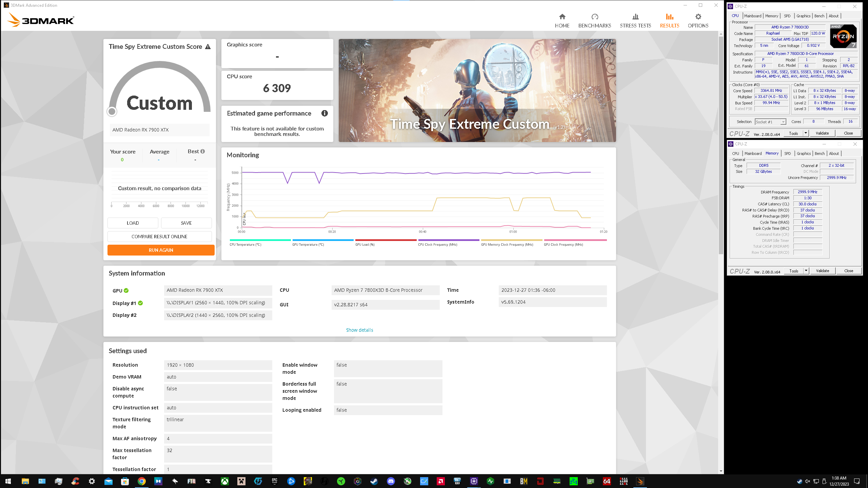Expand Tools dropdown arrow in upper CPU-Z
The height and width of the screenshot is (488, 868).
click(806, 133)
